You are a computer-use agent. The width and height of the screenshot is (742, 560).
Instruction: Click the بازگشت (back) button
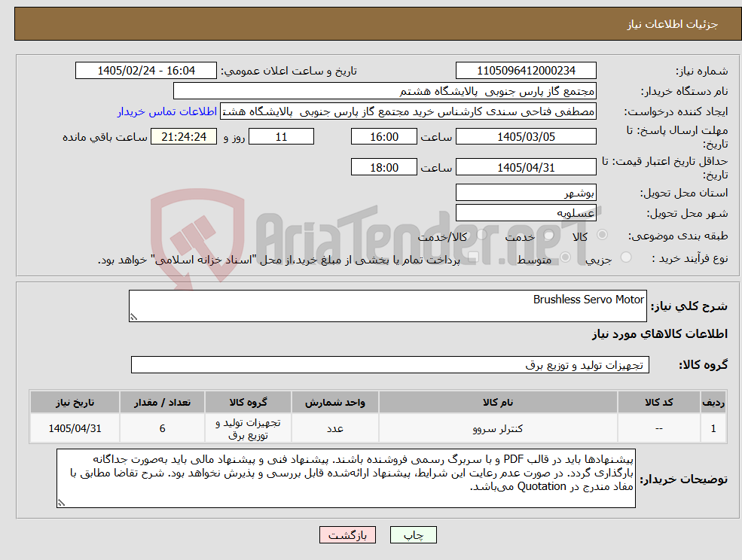tap(347, 535)
